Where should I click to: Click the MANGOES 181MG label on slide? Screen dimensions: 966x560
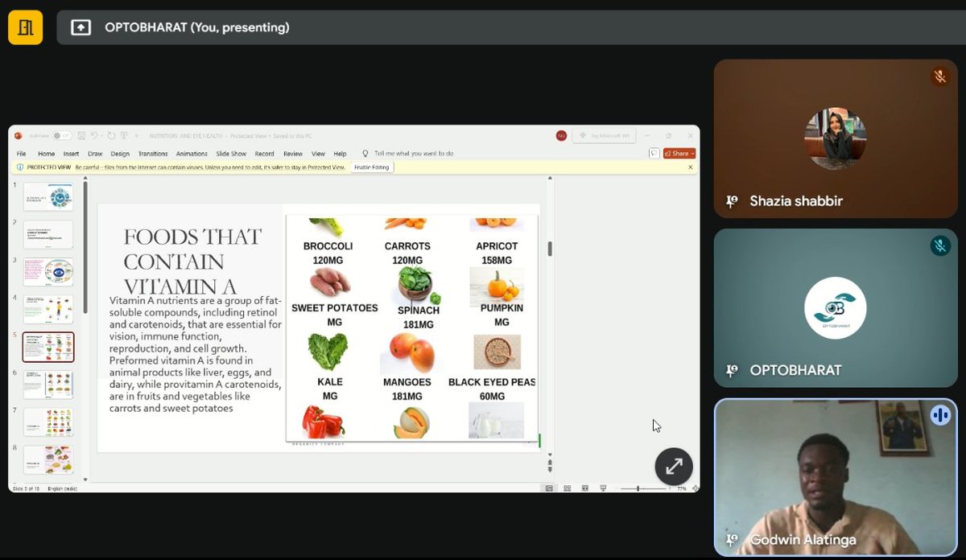pos(407,389)
